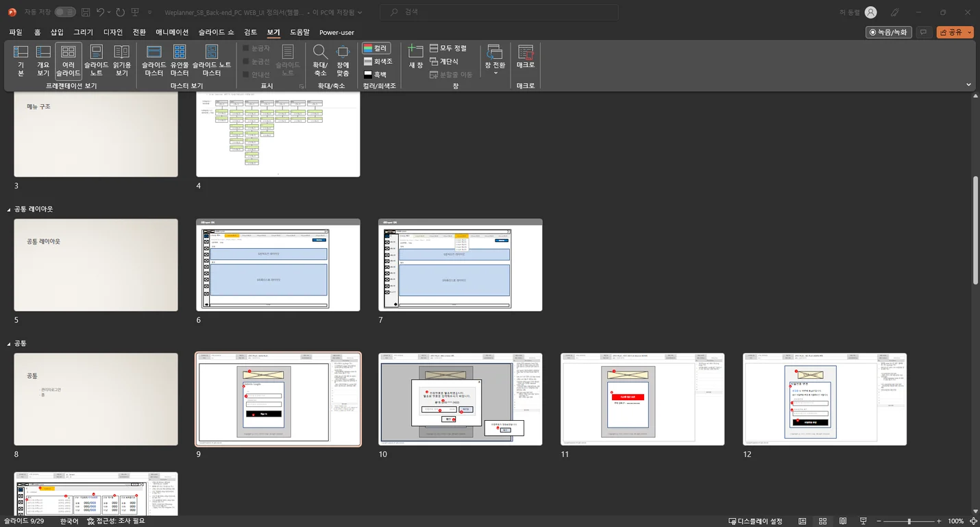Toggle 자동 저장 autosave switch
980x527 pixels.
[65, 12]
